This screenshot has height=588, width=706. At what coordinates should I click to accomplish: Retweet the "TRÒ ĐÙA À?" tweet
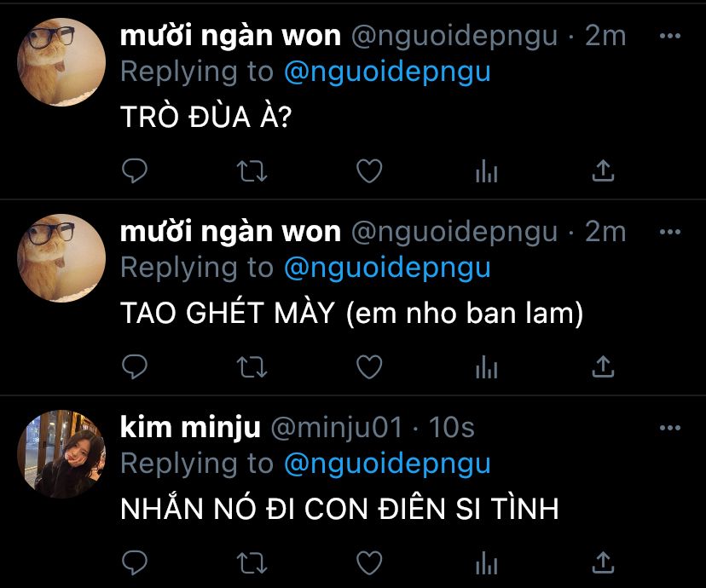point(252,171)
